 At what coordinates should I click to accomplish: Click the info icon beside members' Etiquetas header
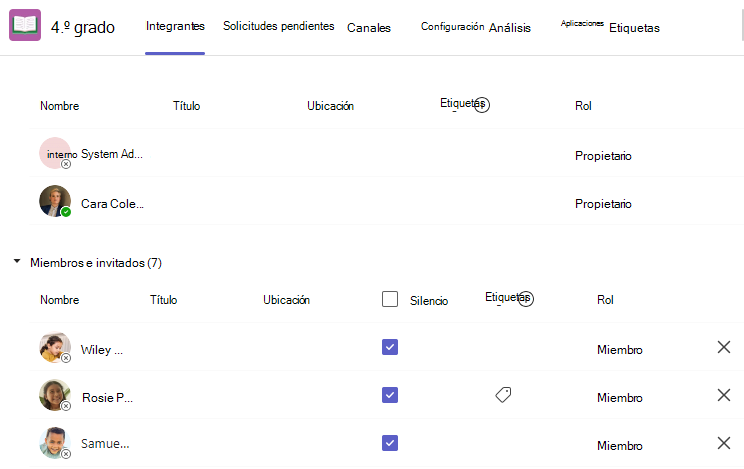pyautogui.click(x=526, y=299)
